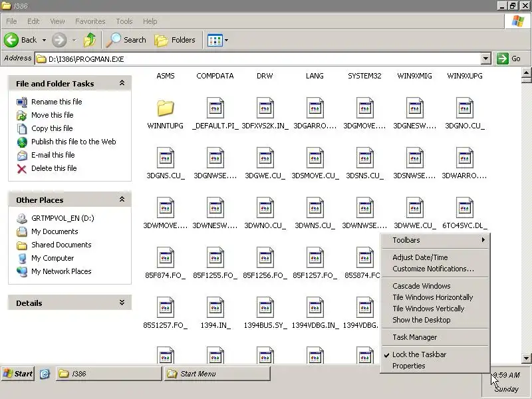Select the 3DFXVS2K.IN_ file icon

pos(265,108)
